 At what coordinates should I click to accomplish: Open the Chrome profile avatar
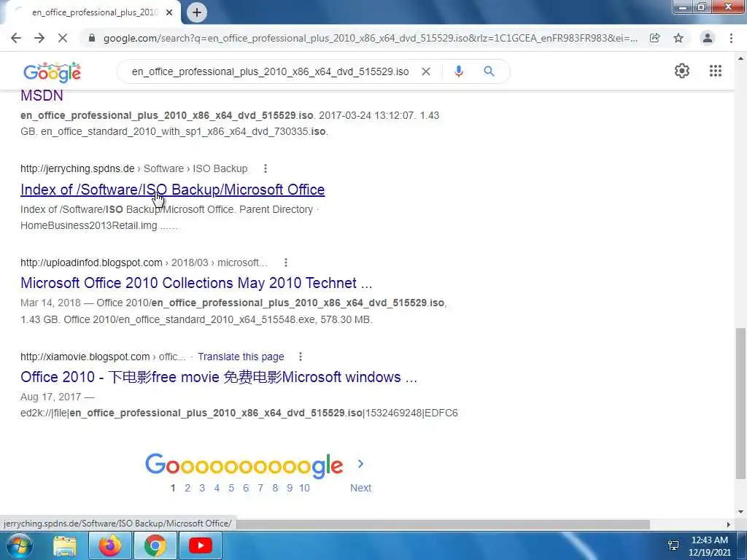click(708, 38)
